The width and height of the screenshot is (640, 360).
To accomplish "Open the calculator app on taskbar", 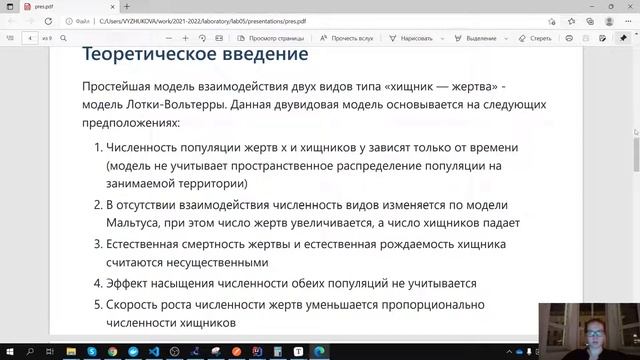I will pyautogui.click(x=278, y=351).
